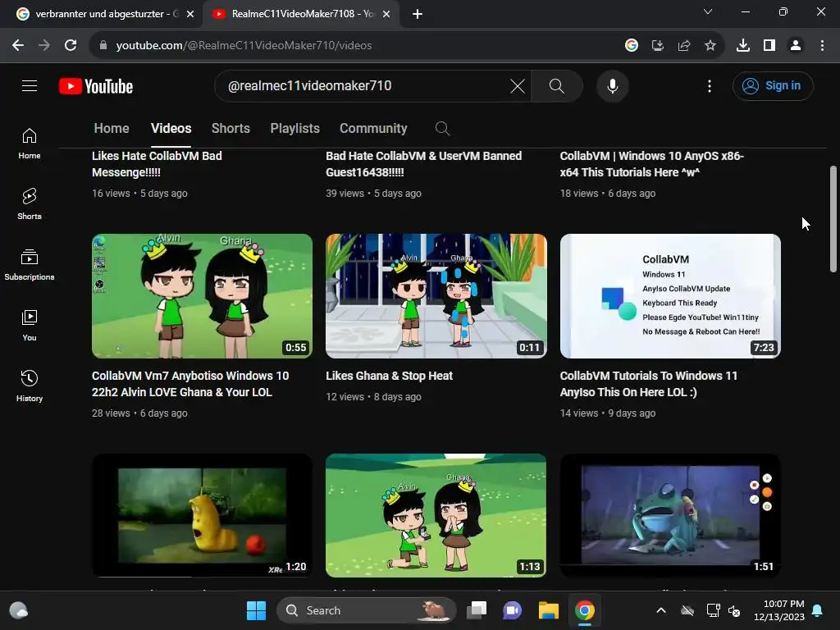The width and height of the screenshot is (840, 630).
Task: Click the search magnifier button
Action: pyautogui.click(x=557, y=85)
